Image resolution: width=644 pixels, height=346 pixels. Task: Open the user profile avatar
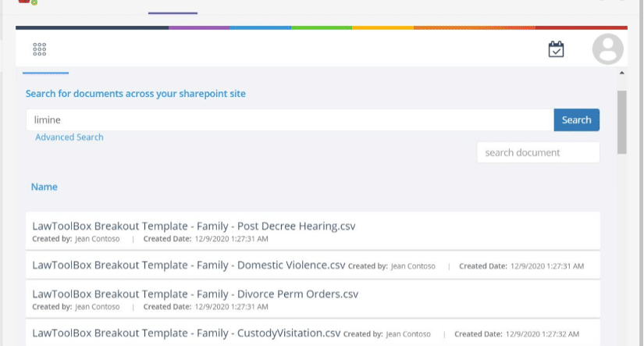[x=608, y=49]
